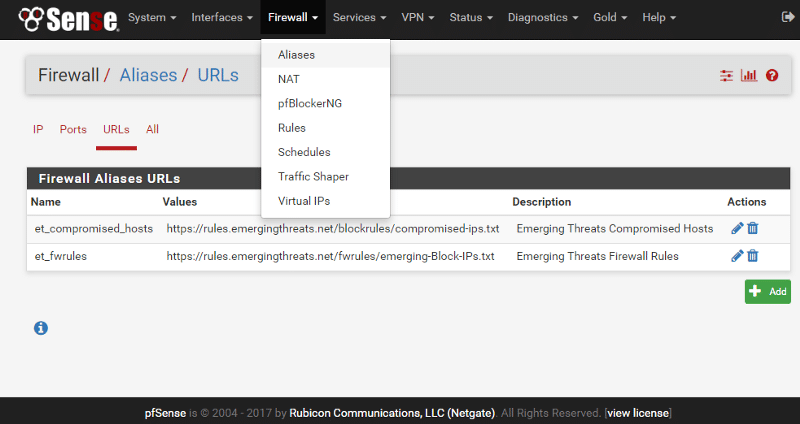Open the Diagnostics dropdown menu
Screen dimensions: 800x424
click(x=543, y=17)
